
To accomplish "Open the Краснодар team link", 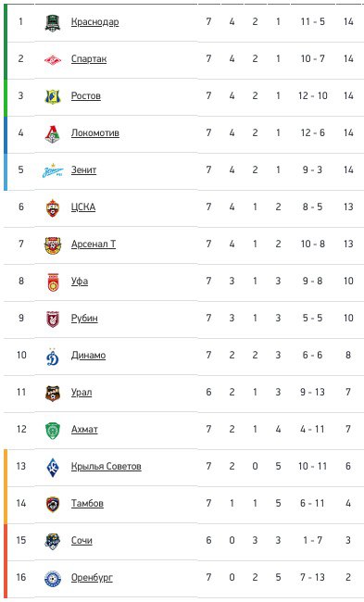I will click(94, 22).
